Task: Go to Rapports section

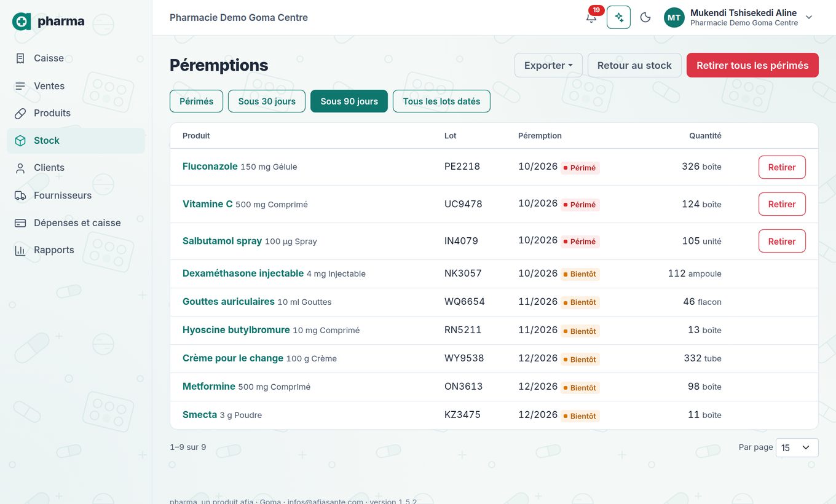Action: click(x=76, y=250)
